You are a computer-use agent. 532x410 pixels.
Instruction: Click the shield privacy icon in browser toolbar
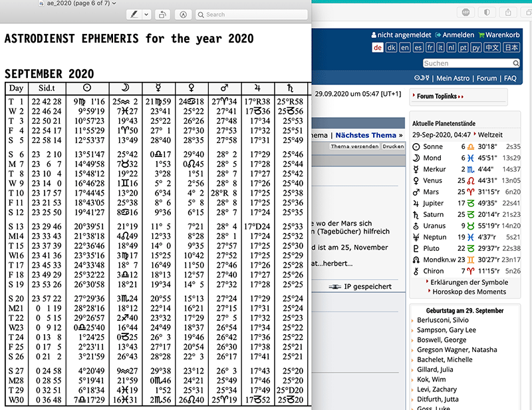tap(487, 12)
